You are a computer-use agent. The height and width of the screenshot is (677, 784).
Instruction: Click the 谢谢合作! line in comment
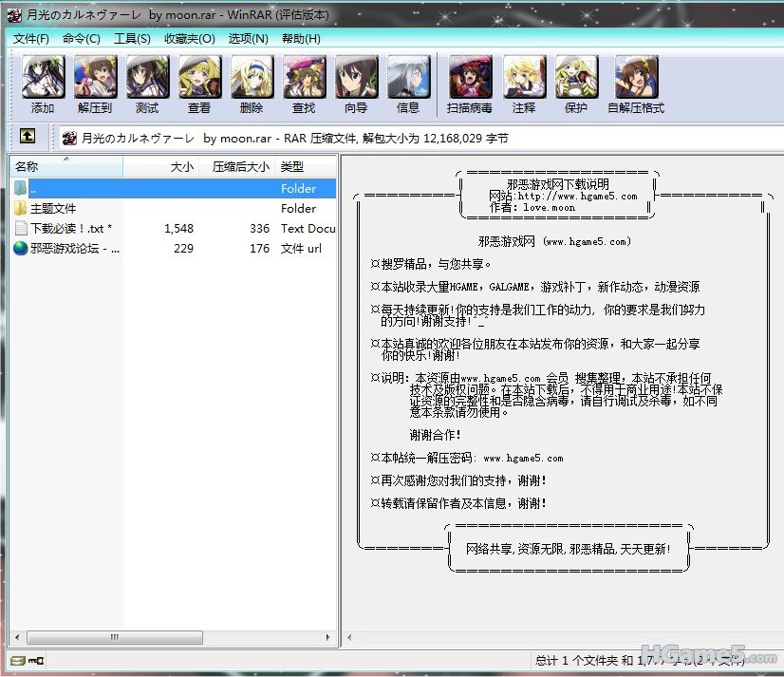coord(435,435)
